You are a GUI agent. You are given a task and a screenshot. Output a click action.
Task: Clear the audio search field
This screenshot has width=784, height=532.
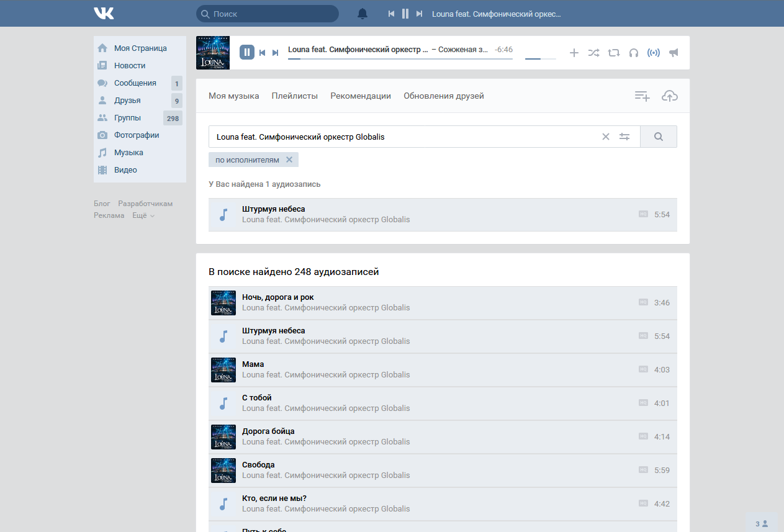click(606, 137)
